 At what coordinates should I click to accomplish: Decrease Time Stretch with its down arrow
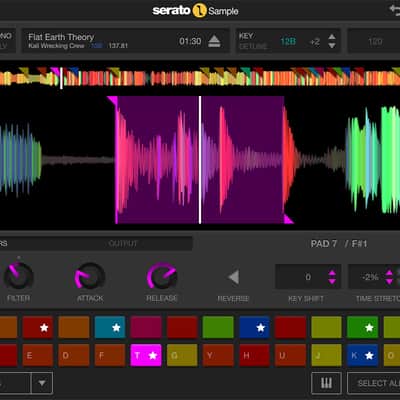[x=389, y=281]
